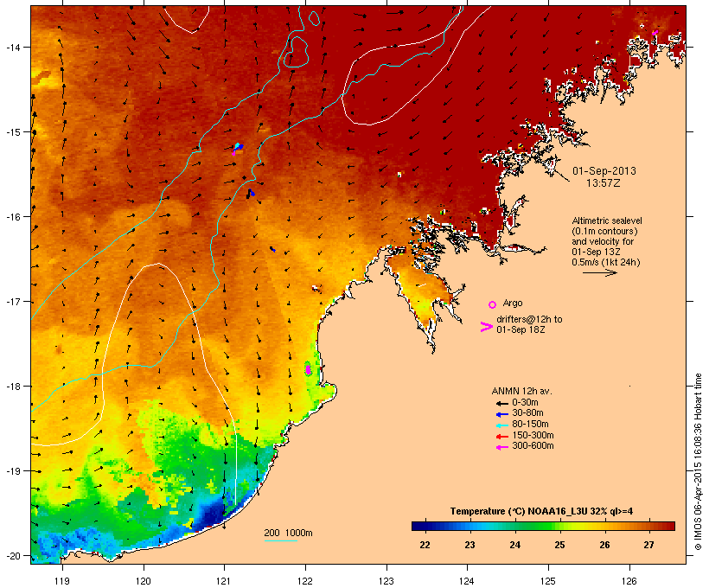Viewport: 709px width, 588px height.
Task: Click the cold blue water patch near 121E 19.5S
Action: [x=214, y=514]
